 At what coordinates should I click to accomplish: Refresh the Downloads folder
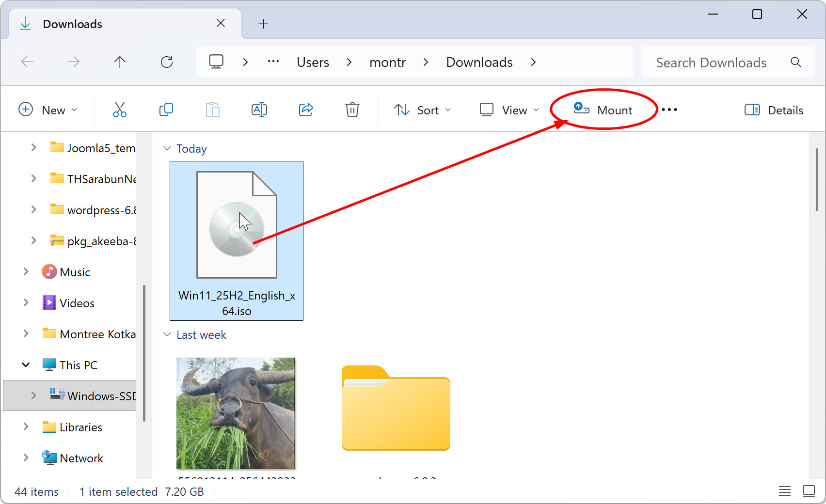[167, 62]
